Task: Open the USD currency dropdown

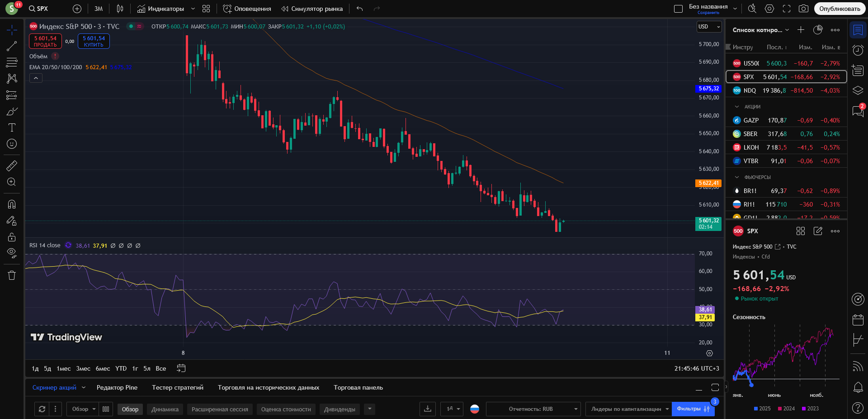Action: 709,27
